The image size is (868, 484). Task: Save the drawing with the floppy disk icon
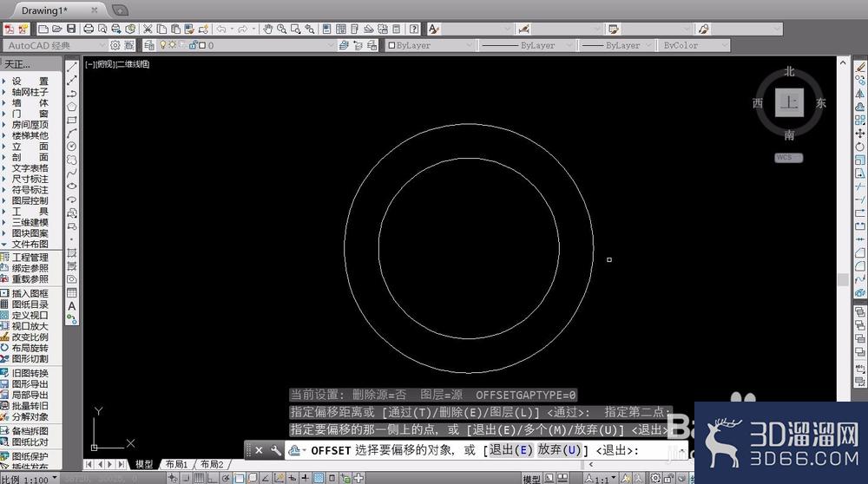click(x=71, y=29)
